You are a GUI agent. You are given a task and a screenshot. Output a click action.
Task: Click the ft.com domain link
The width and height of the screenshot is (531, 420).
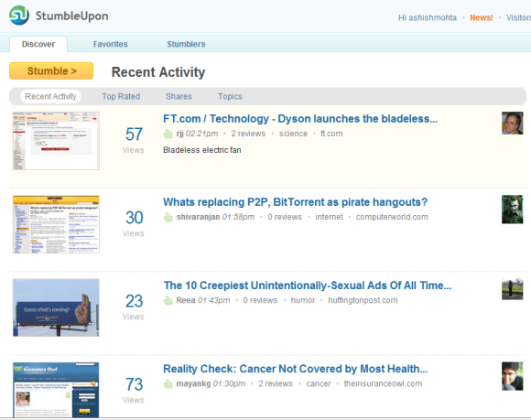[331, 134]
